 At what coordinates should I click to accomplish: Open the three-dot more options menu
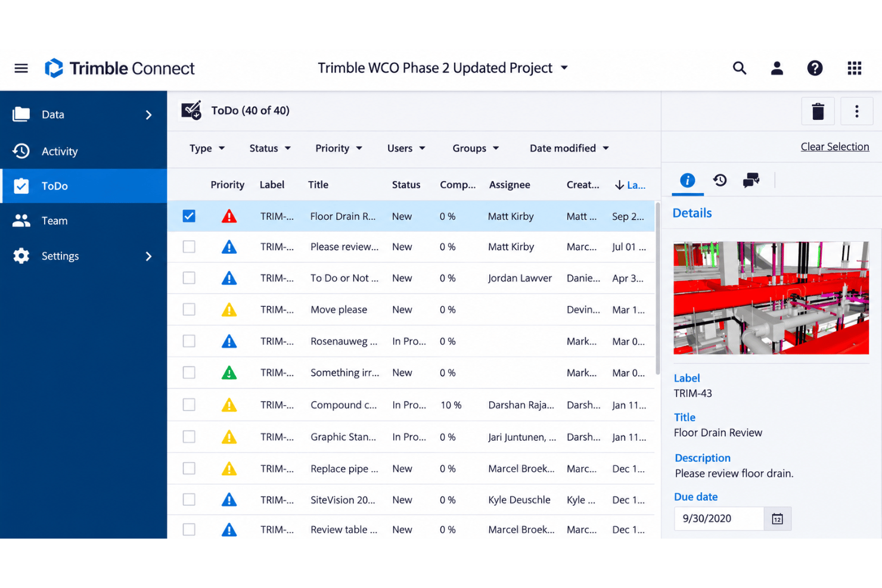[856, 111]
